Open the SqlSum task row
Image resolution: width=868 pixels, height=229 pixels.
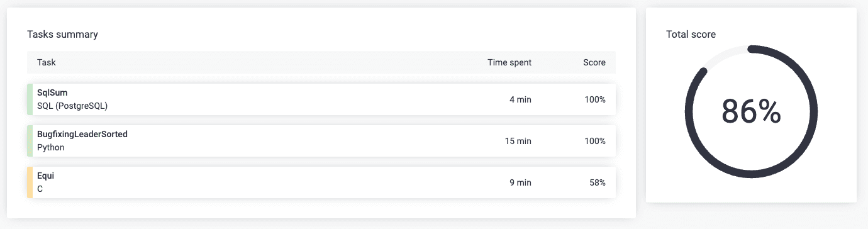[x=321, y=99]
